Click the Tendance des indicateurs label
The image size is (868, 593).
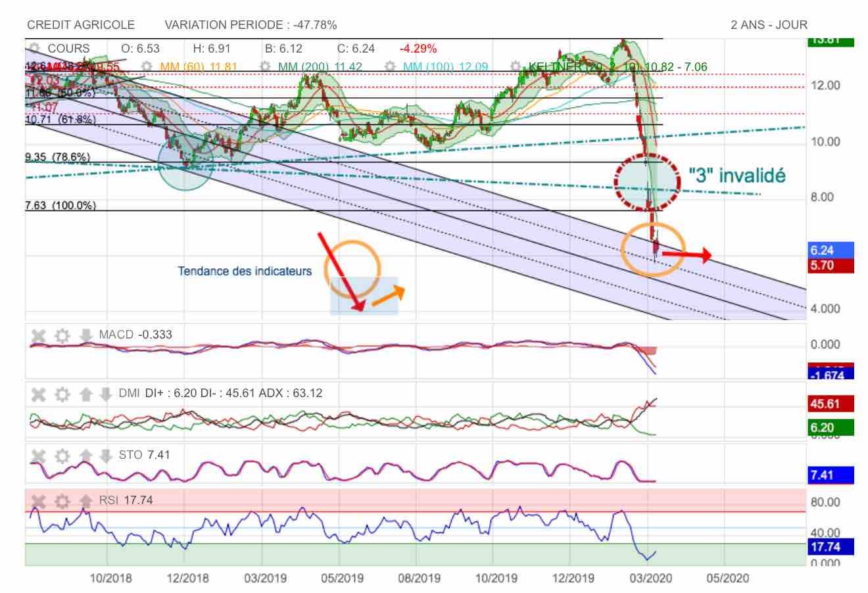245,271
